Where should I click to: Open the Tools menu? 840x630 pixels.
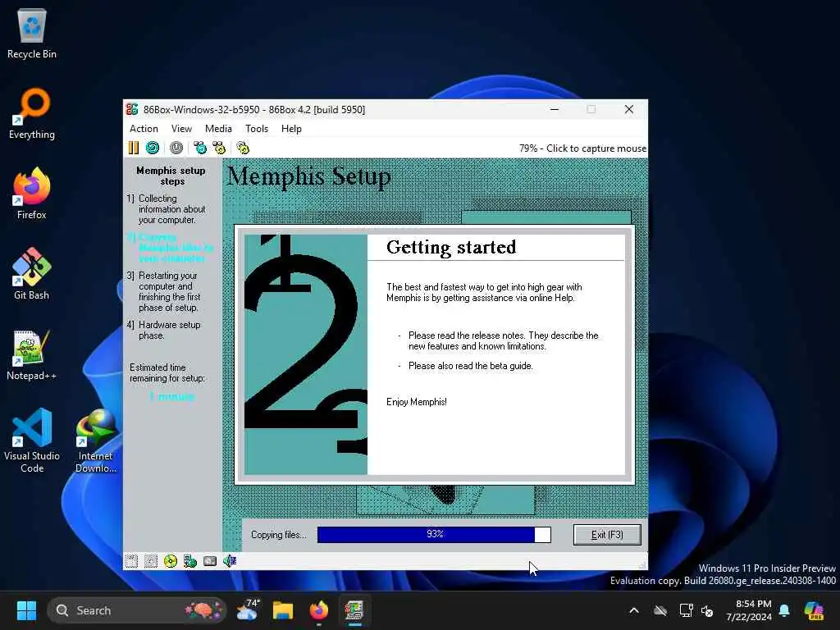click(257, 129)
